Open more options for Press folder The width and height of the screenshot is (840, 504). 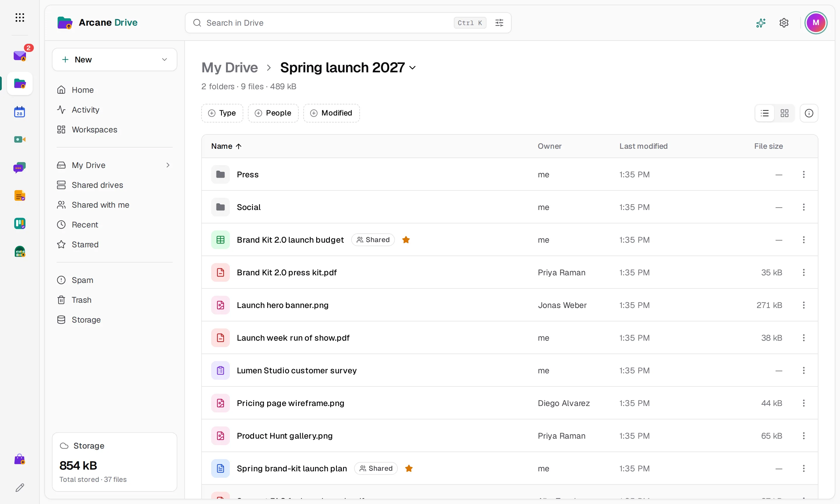coord(804,174)
